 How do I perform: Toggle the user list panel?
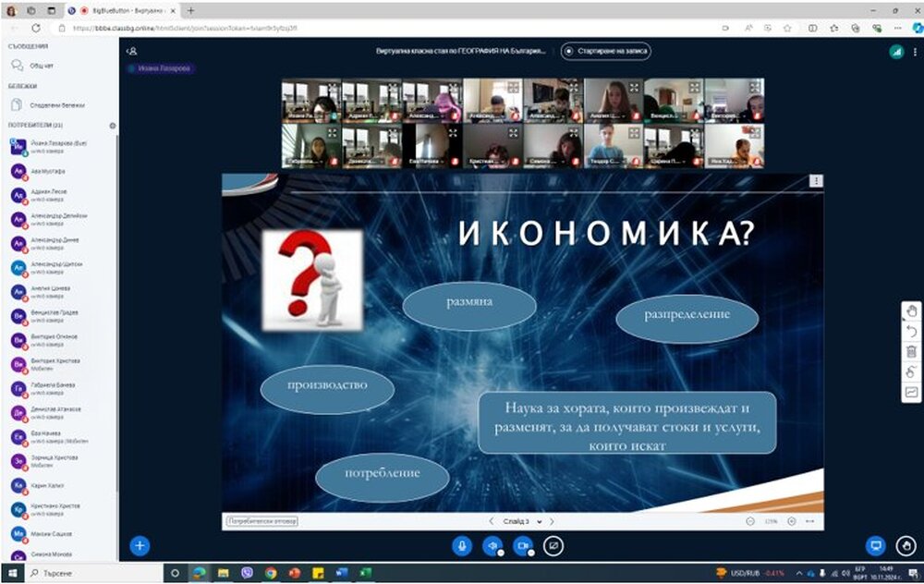pyautogui.click(x=132, y=52)
